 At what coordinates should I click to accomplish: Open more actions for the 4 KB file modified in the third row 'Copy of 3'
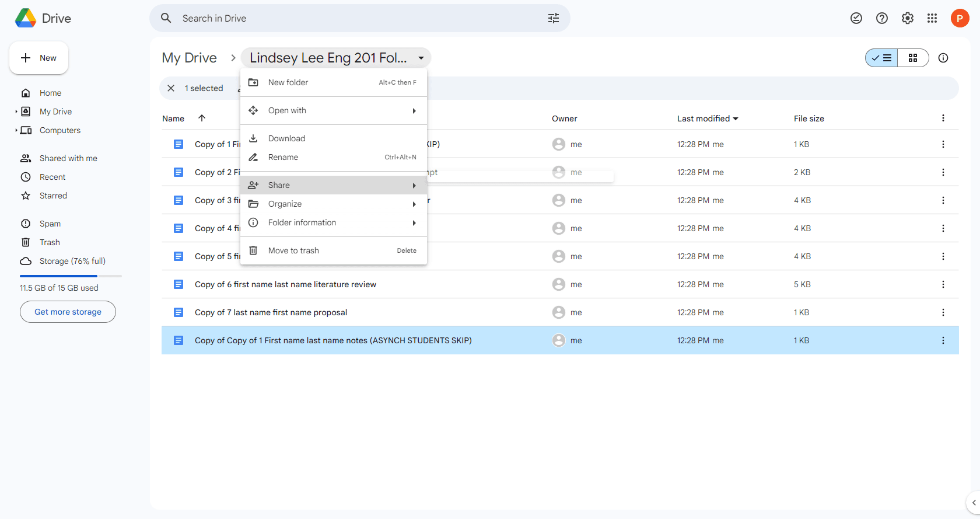[x=943, y=200]
